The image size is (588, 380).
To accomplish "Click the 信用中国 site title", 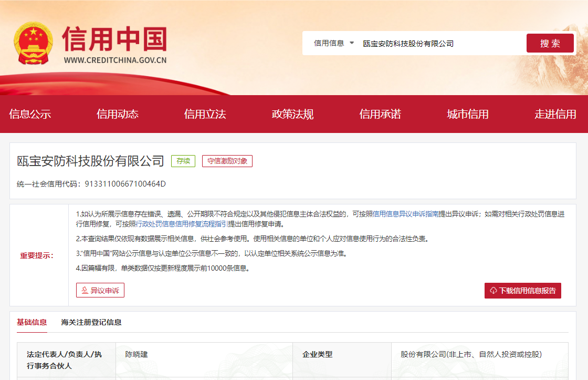I will pos(115,39).
